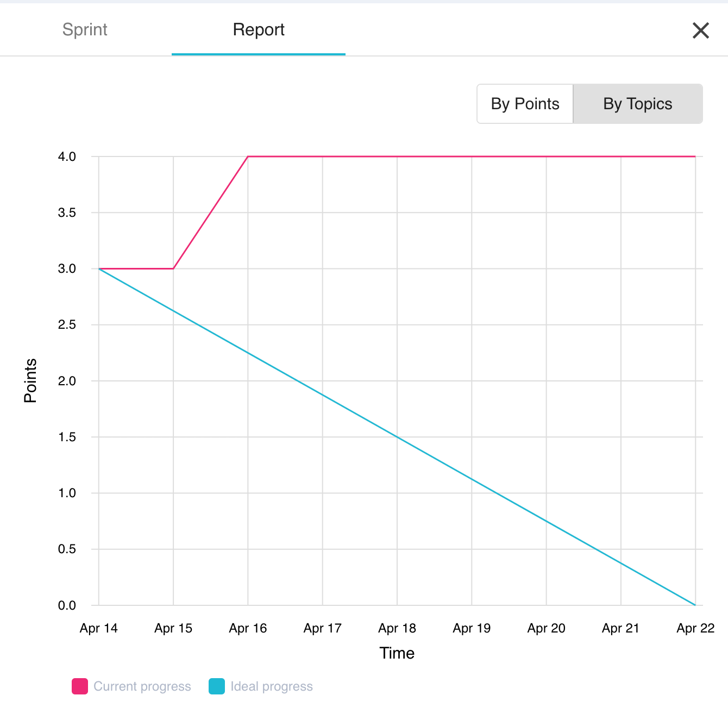
Task: Close the sprint report panel
Action: point(700,30)
